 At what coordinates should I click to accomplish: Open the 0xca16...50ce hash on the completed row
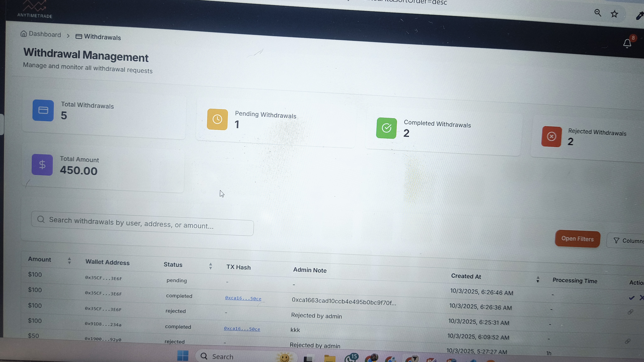(243, 298)
